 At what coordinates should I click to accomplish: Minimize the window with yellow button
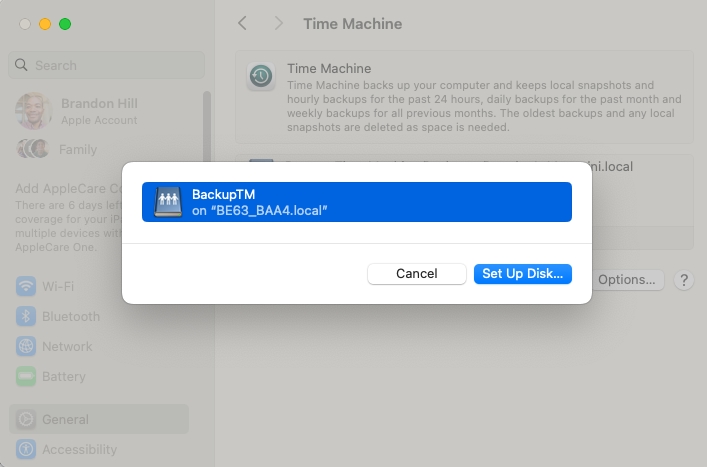click(x=45, y=24)
